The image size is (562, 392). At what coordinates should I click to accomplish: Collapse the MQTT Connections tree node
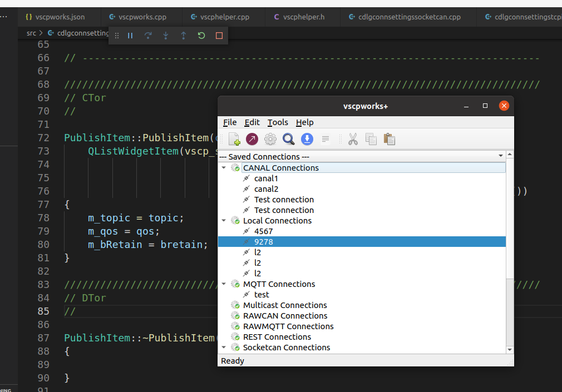pos(224,284)
